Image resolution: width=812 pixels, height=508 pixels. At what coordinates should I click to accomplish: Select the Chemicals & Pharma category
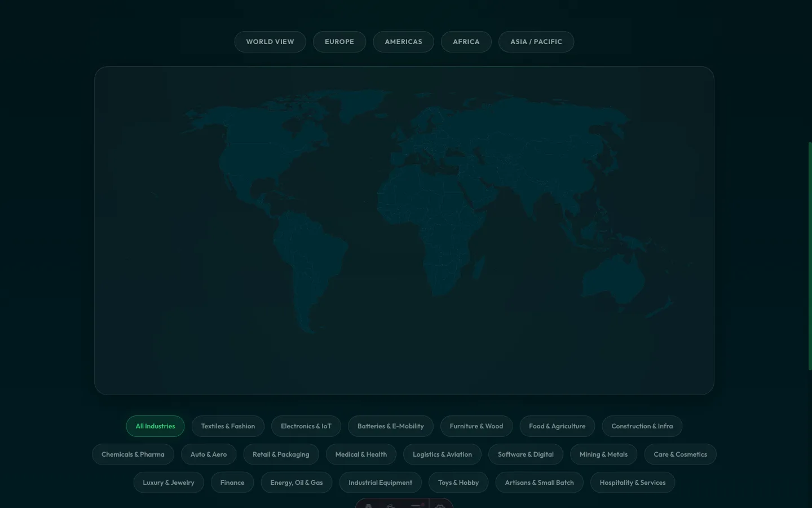point(133,454)
